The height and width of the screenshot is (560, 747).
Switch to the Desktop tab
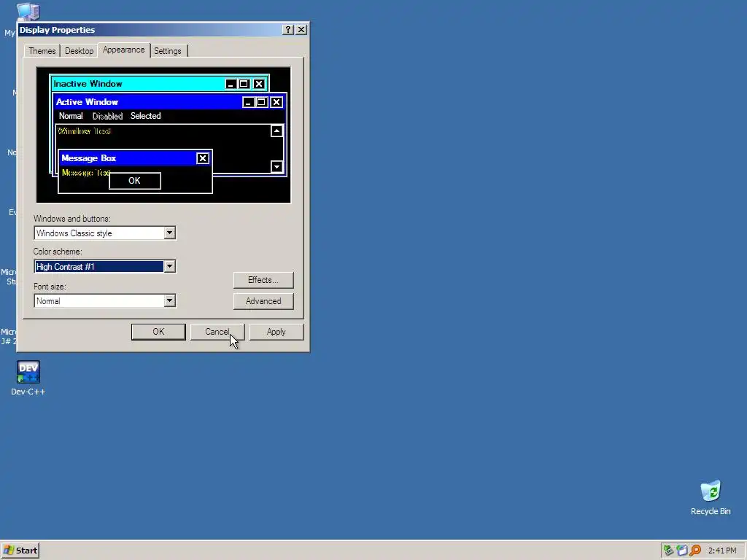point(79,51)
